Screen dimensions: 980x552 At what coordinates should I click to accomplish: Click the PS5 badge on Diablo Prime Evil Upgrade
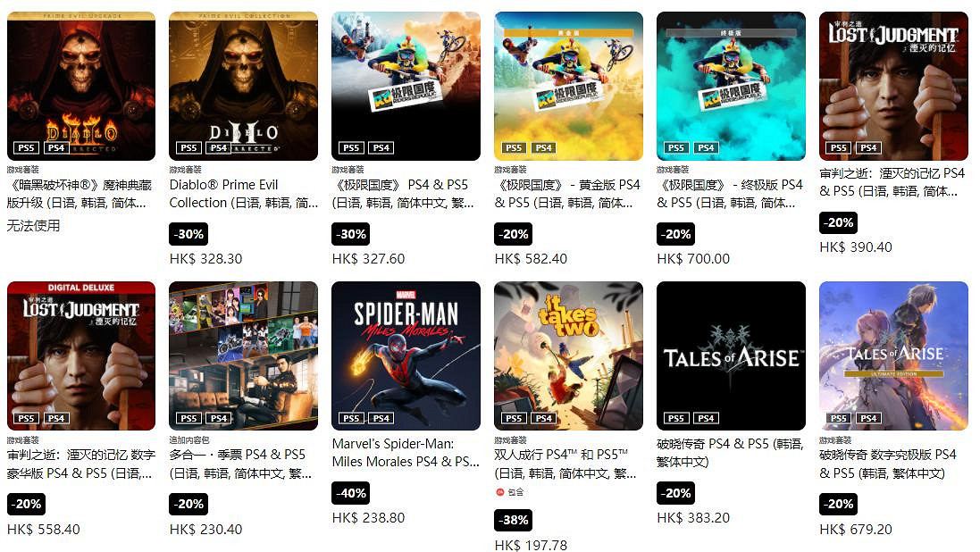click(26, 148)
